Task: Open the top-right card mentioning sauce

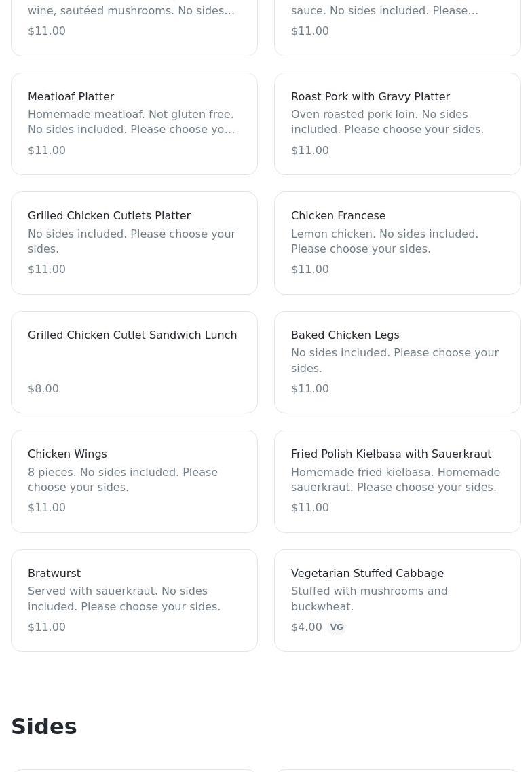Action: 397,20
